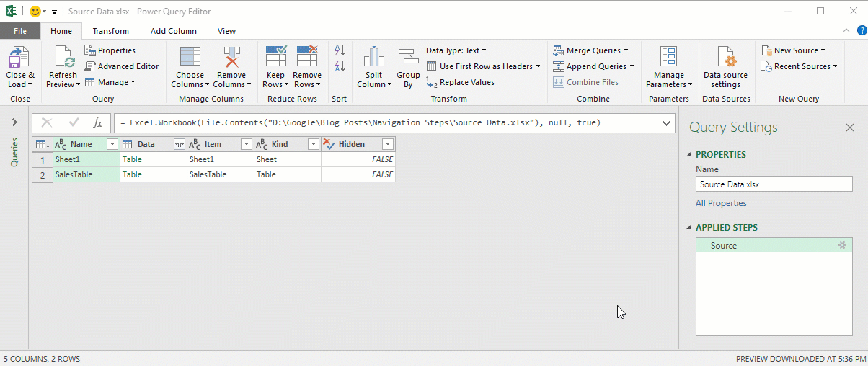Click the Remove Columns icon
This screenshot has width=868, height=366.
coord(232,58)
